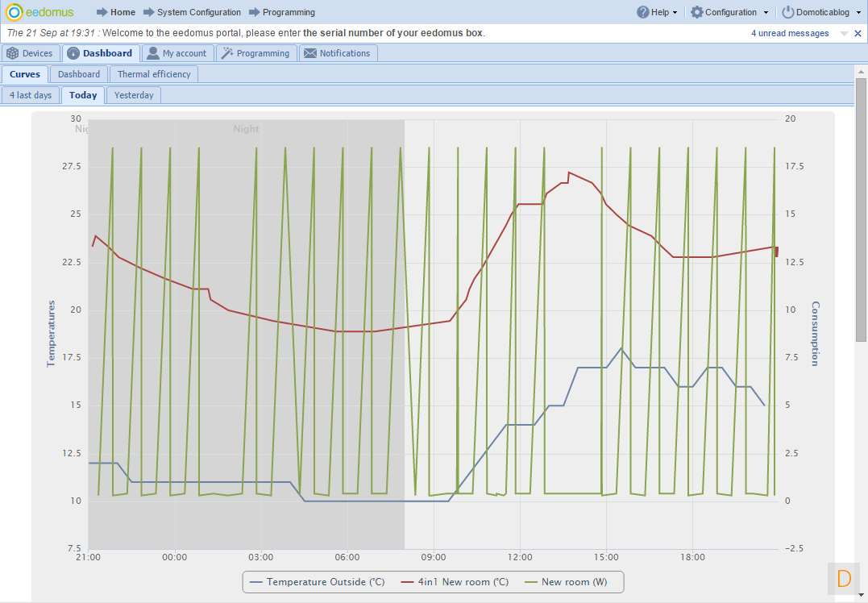Screen dimensions: 868x603
Task: Expand the Help dropdown arrow
Action: click(x=675, y=13)
